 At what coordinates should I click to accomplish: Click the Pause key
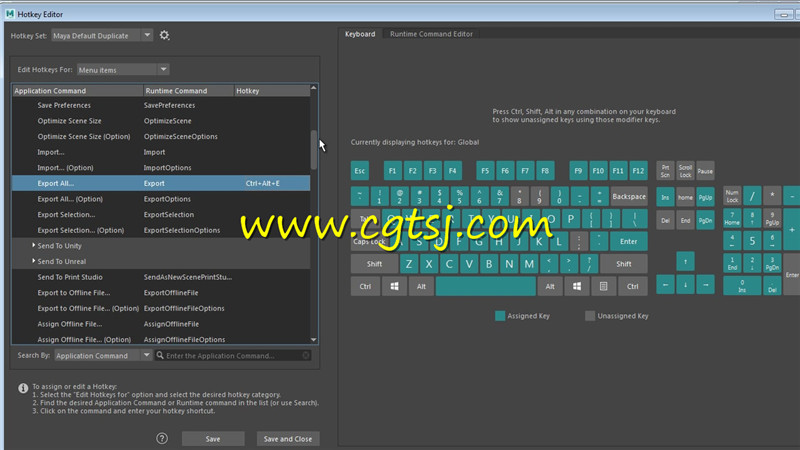pyautogui.click(x=705, y=171)
